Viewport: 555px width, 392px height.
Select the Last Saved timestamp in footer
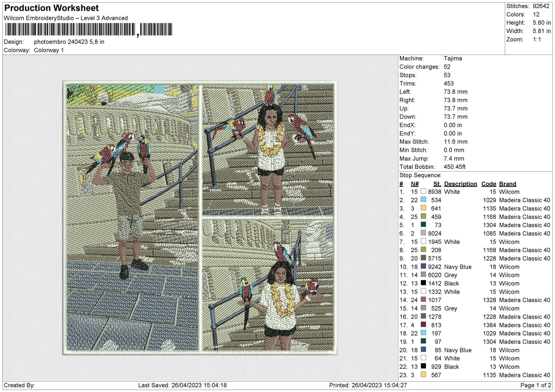tap(182, 385)
